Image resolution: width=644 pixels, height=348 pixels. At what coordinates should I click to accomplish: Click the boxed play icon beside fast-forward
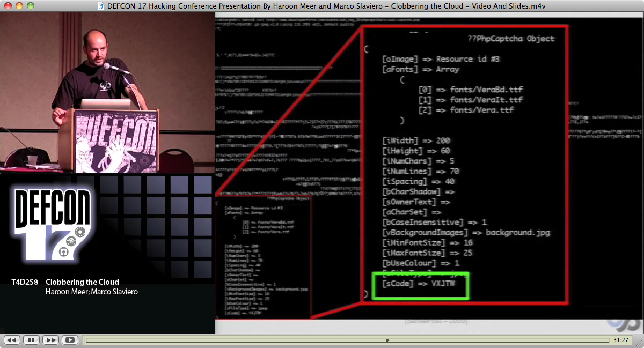[69, 340]
